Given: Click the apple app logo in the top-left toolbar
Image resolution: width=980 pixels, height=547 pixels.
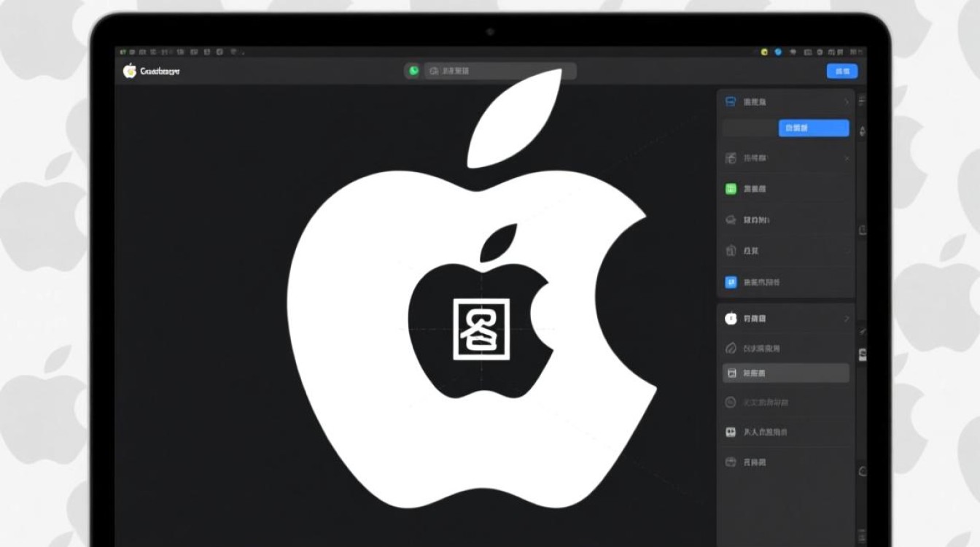Looking at the screenshot, I should coord(130,71).
